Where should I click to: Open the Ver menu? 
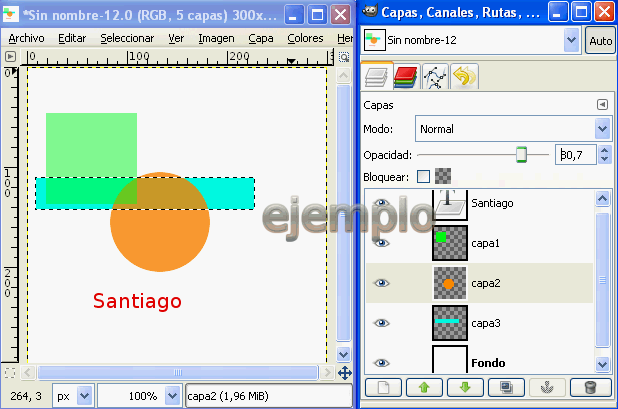tap(176, 38)
